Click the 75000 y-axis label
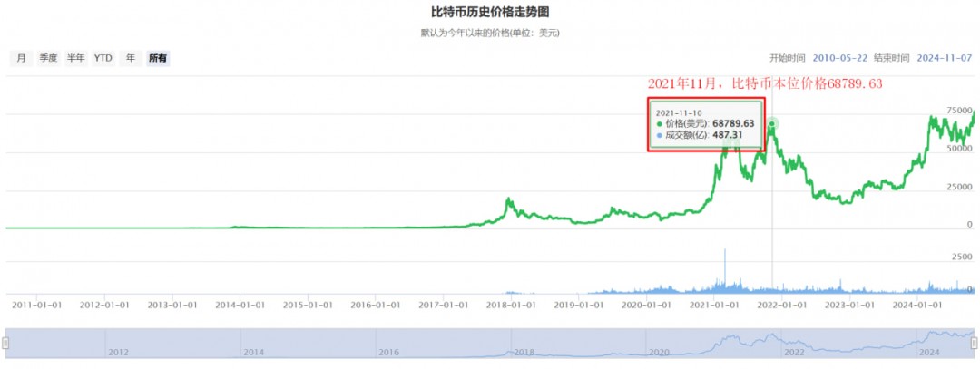 [x=958, y=111]
